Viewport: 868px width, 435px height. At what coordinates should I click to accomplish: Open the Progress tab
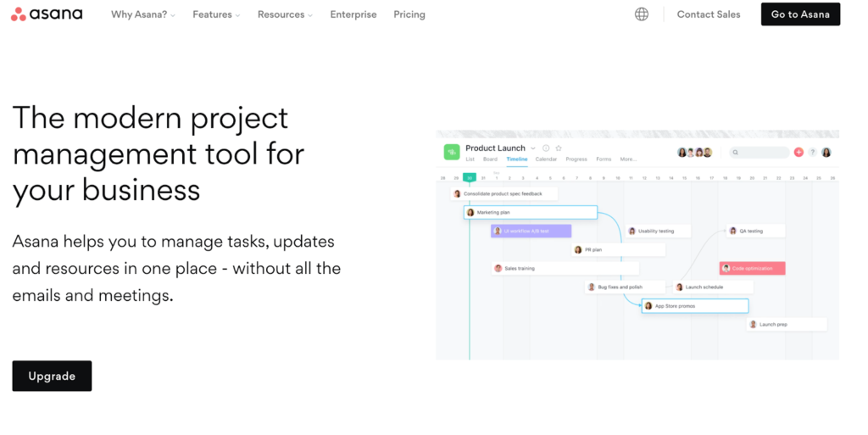[x=576, y=159]
